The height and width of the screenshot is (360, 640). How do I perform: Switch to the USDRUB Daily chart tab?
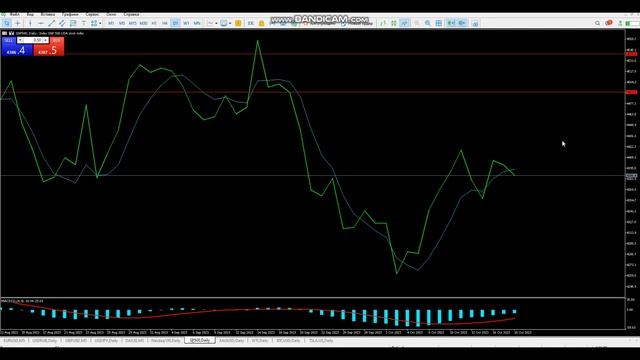coord(44,340)
